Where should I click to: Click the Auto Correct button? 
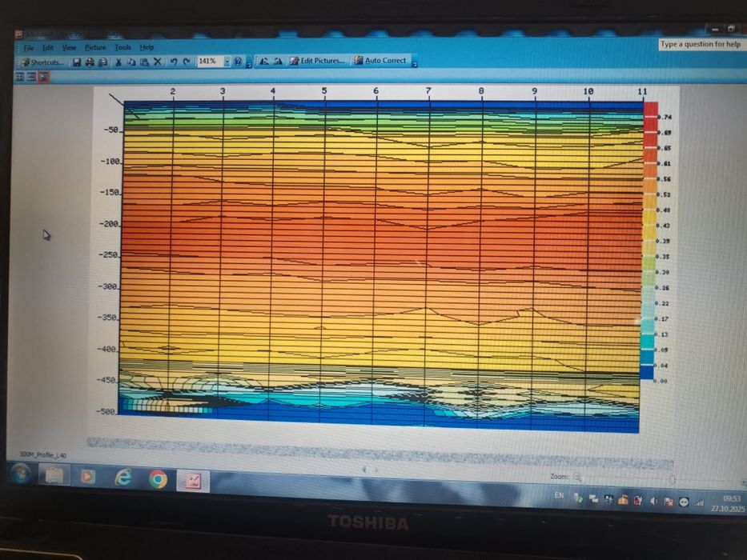380,60
